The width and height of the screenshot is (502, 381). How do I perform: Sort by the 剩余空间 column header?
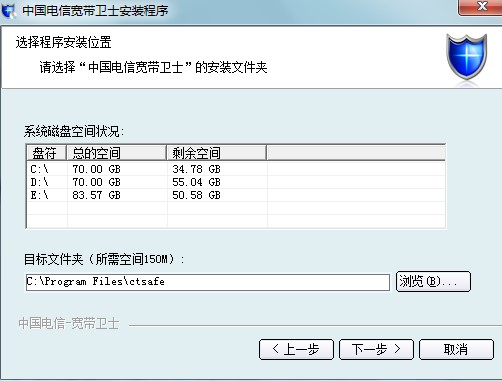217,153
